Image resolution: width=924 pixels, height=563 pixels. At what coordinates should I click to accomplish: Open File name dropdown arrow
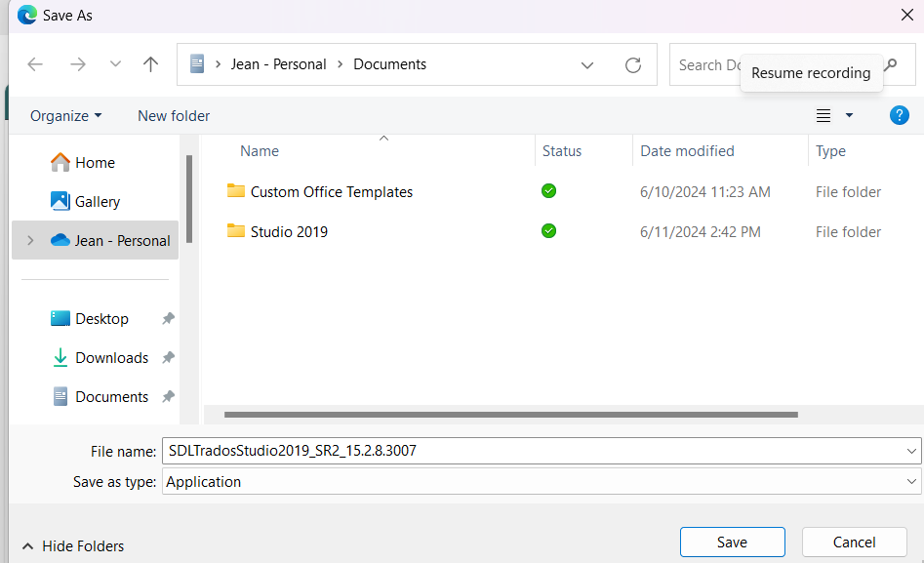pos(911,451)
